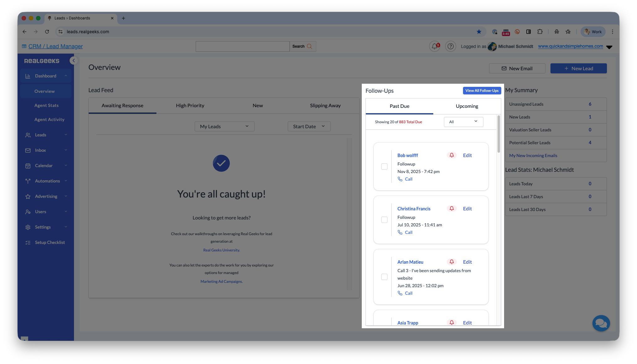
Task: Click the notifications bell in header
Action: click(x=434, y=46)
